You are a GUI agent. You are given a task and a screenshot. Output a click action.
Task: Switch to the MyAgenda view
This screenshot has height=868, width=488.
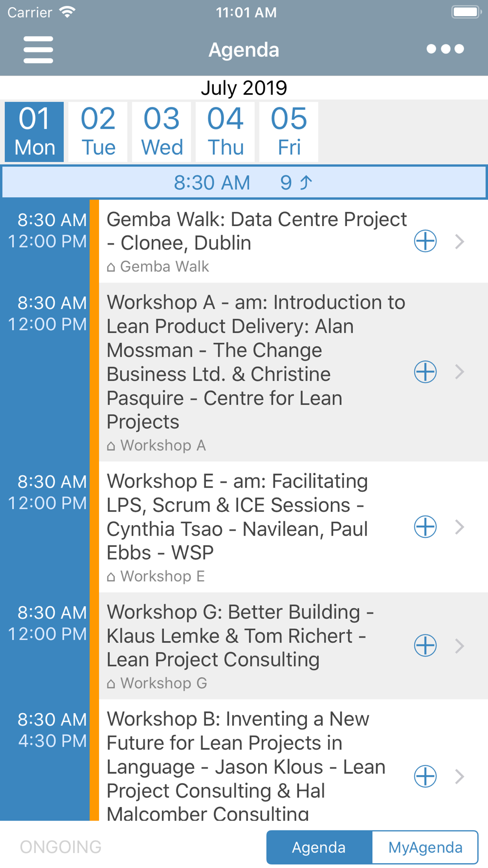pyautogui.click(x=425, y=847)
